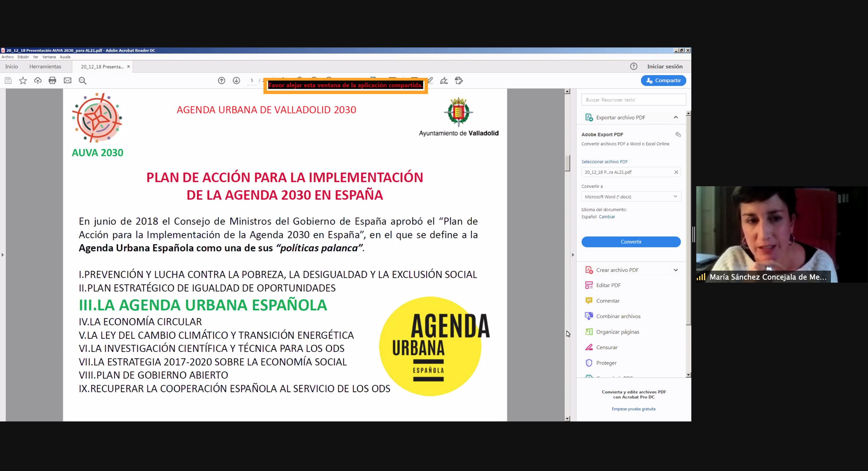Open the Help question mark icon
Image resolution: width=868 pixels, height=471 pixels.
pyautogui.click(x=633, y=66)
